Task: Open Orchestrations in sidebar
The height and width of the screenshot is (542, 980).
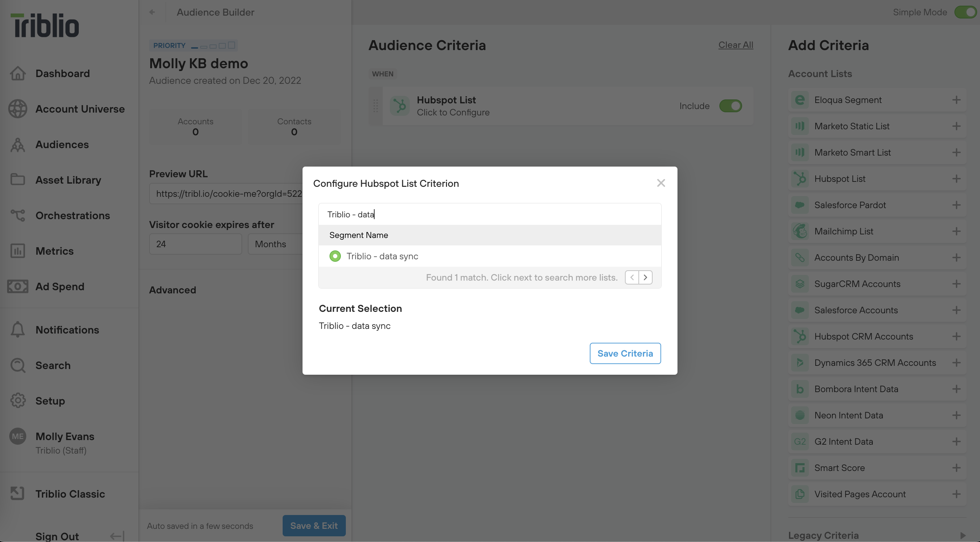Action: pos(72,216)
